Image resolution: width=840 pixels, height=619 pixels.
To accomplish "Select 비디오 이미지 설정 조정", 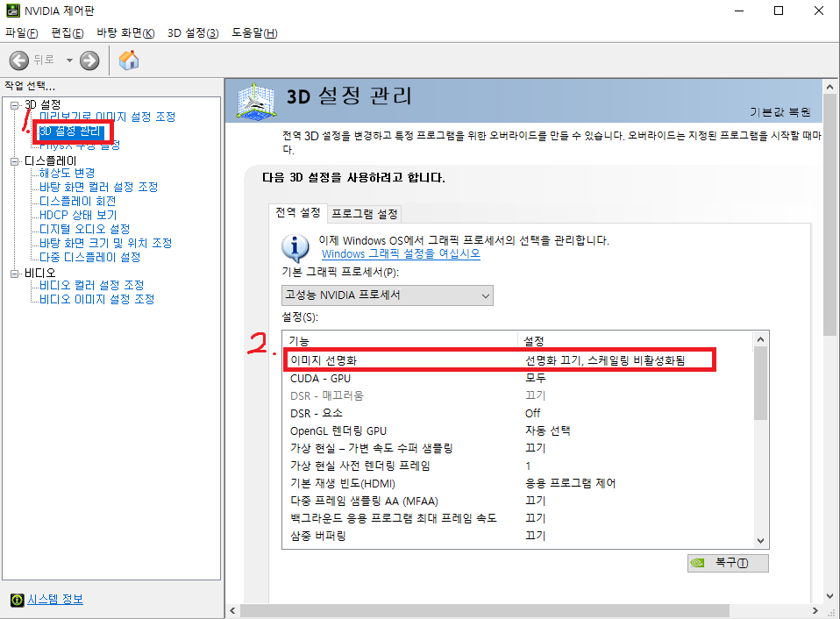I will click(x=97, y=299).
